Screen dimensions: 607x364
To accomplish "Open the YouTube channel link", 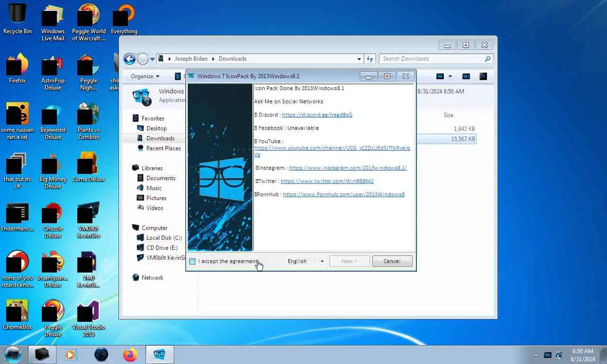I will click(x=332, y=151).
